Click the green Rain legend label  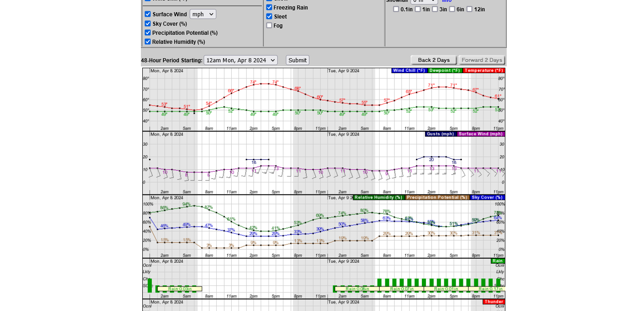[x=498, y=261]
